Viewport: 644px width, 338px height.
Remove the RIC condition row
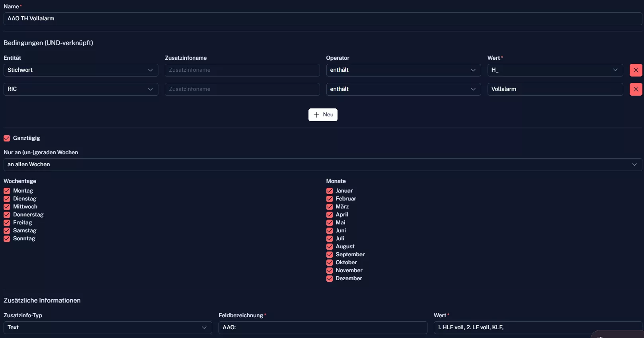[x=636, y=89]
